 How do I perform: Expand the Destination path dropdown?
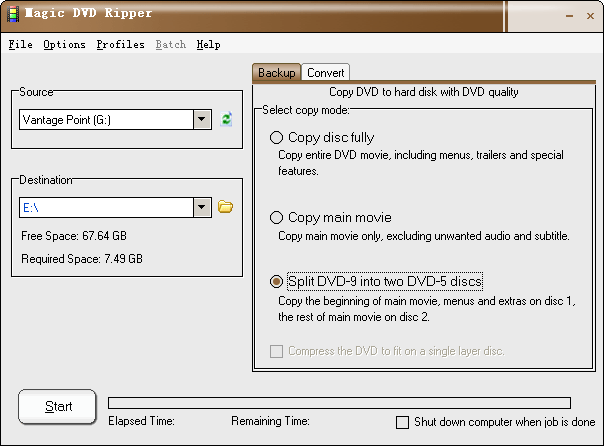(x=202, y=207)
